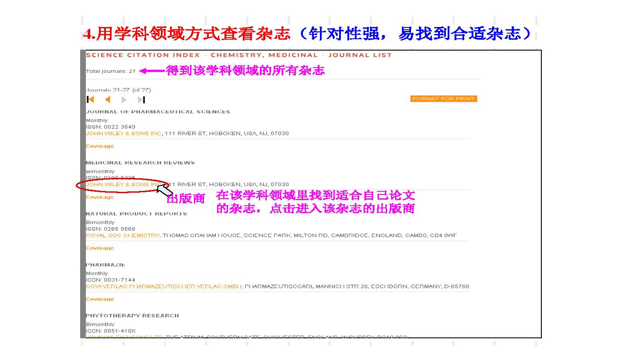The width and height of the screenshot is (622, 364).
Task: Go to previous page of journals
Action: pos(108,100)
